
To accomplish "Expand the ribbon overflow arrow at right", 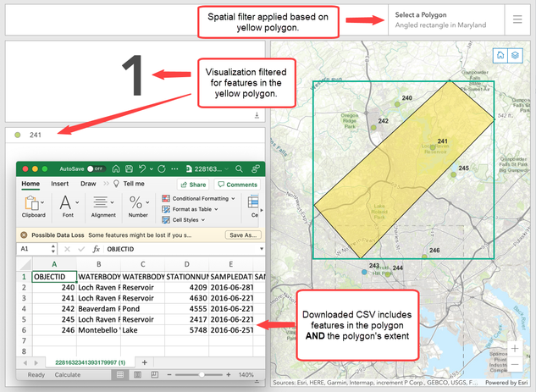I will pos(262,210).
